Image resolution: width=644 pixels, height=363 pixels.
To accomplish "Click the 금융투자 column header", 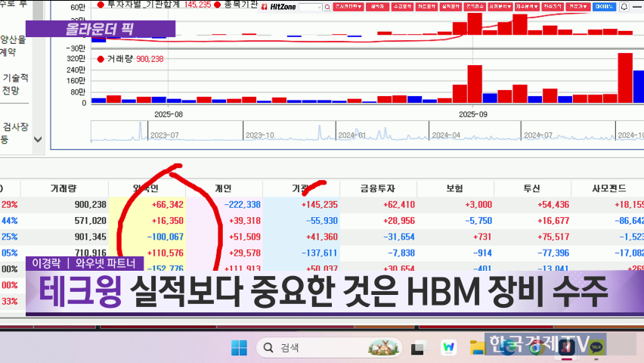I will pyautogui.click(x=378, y=188).
